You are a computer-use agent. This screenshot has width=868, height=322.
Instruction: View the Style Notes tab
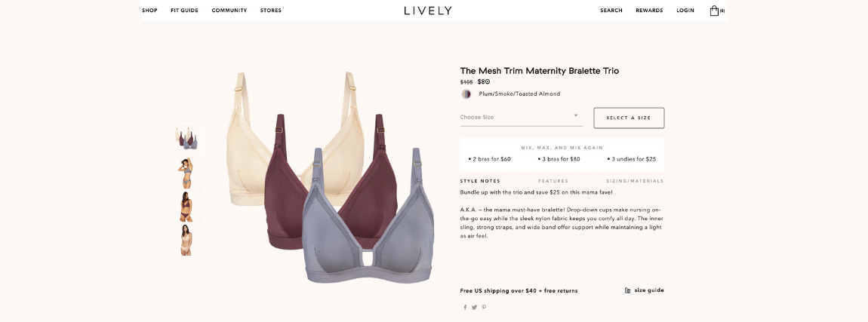point(480,181)
